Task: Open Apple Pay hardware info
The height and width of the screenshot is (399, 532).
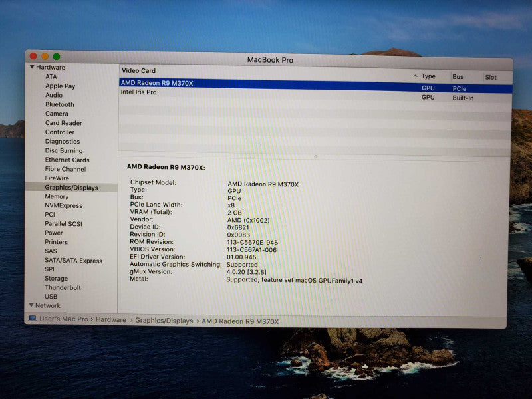Action: [61, 86]
